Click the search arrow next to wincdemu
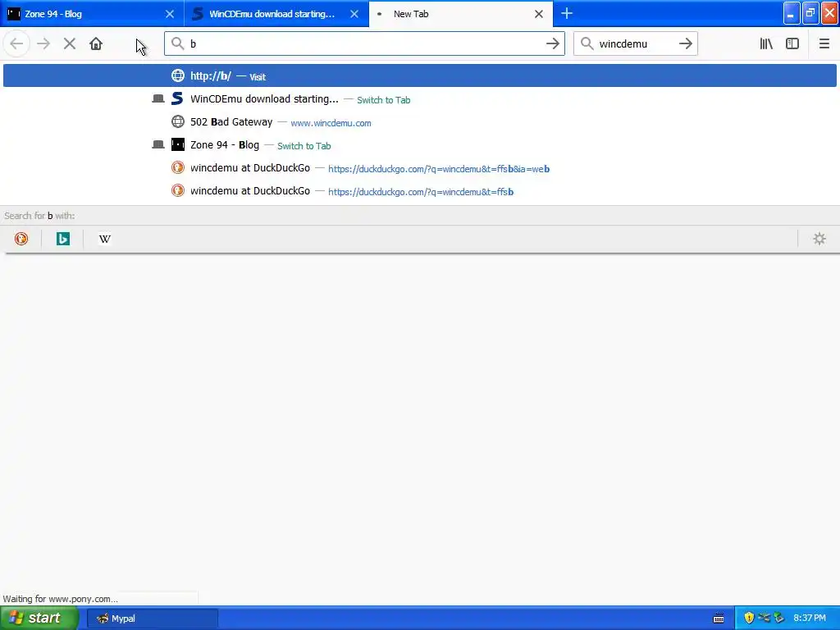 tap(685, 44)
